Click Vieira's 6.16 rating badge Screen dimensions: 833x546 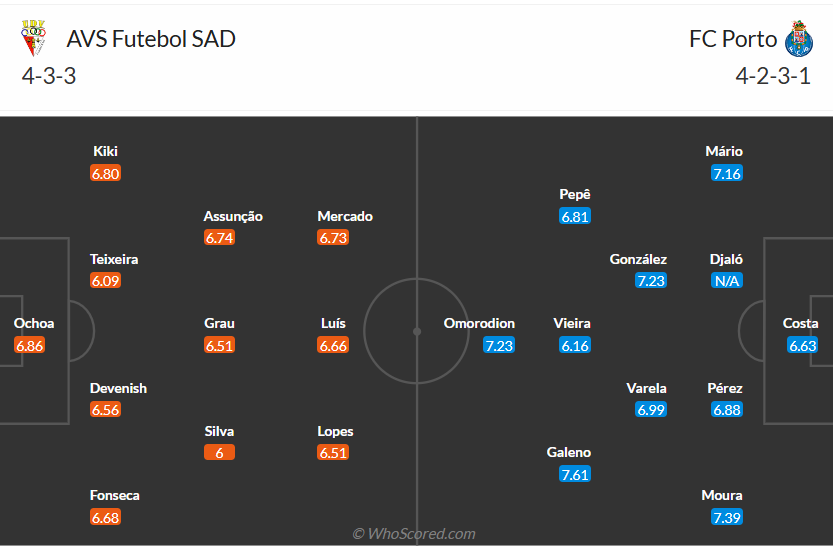[575, 345]
